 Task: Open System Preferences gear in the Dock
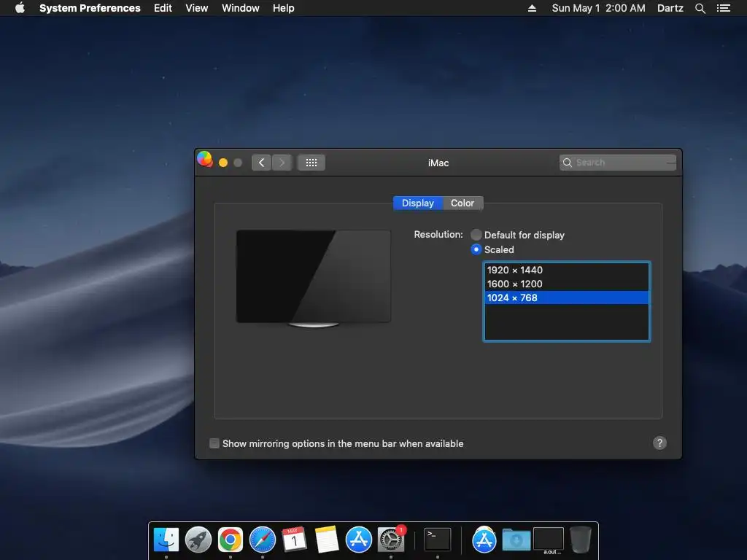[391, 540]
